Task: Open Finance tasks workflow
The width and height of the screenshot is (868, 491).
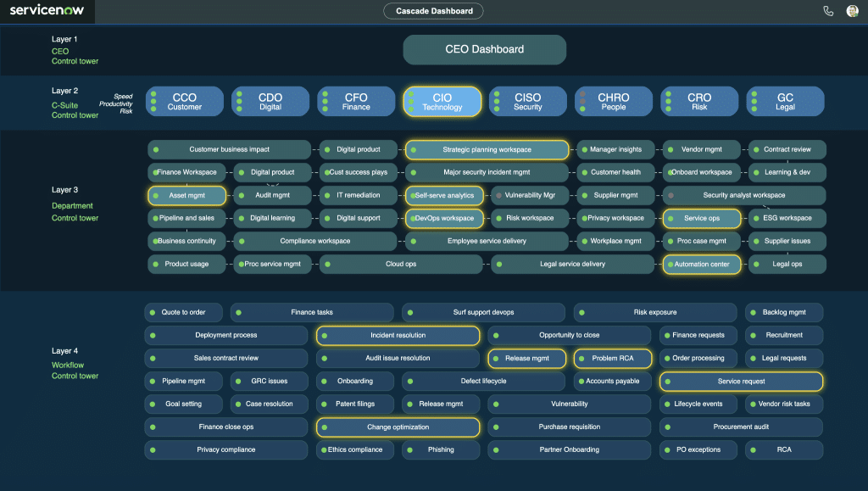Action: tap(312, 312)
